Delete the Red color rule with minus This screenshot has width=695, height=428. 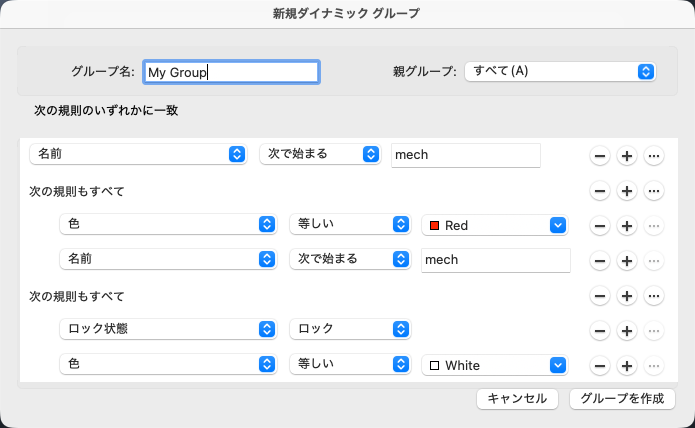pos(600,226)
